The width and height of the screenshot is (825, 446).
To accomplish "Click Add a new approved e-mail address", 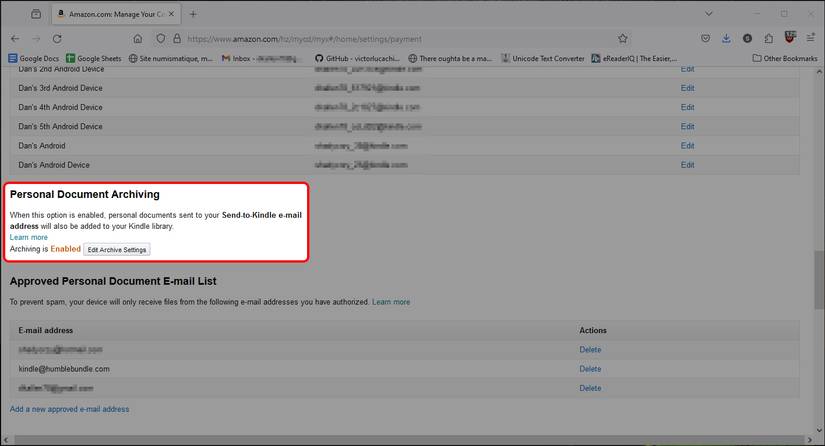I will click(x=69, y=409).
